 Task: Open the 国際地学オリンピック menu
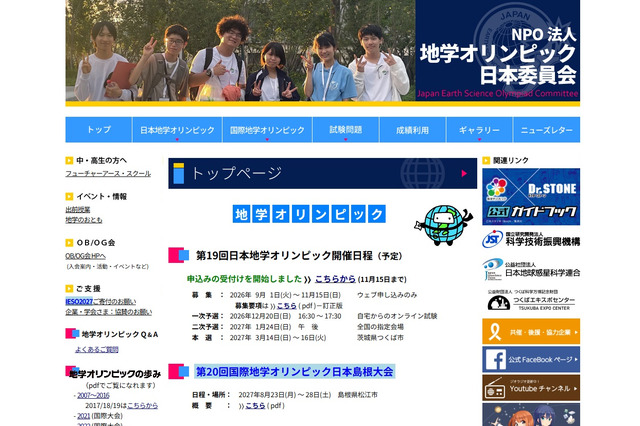tap(267, 129)
